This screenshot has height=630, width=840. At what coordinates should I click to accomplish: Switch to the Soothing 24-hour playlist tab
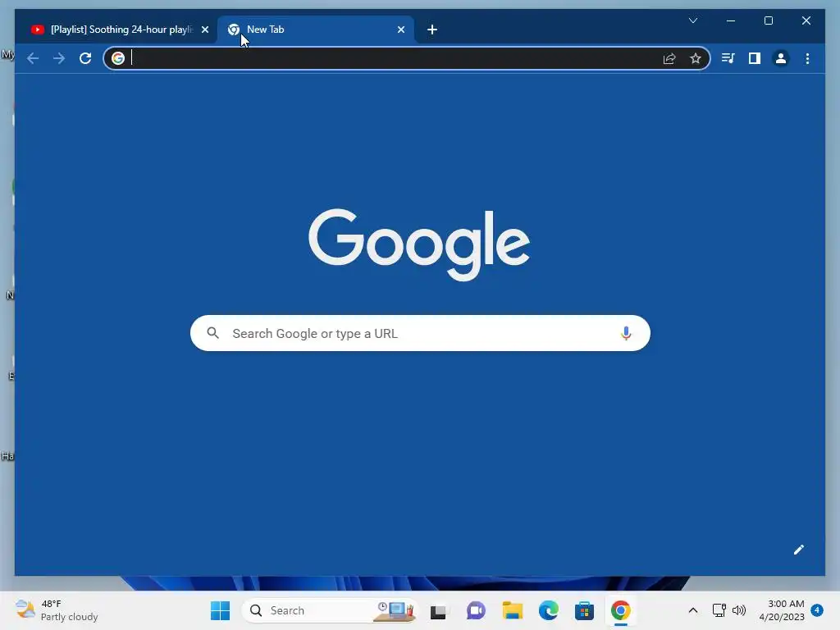pyautogui.click(x=120, y=30)
